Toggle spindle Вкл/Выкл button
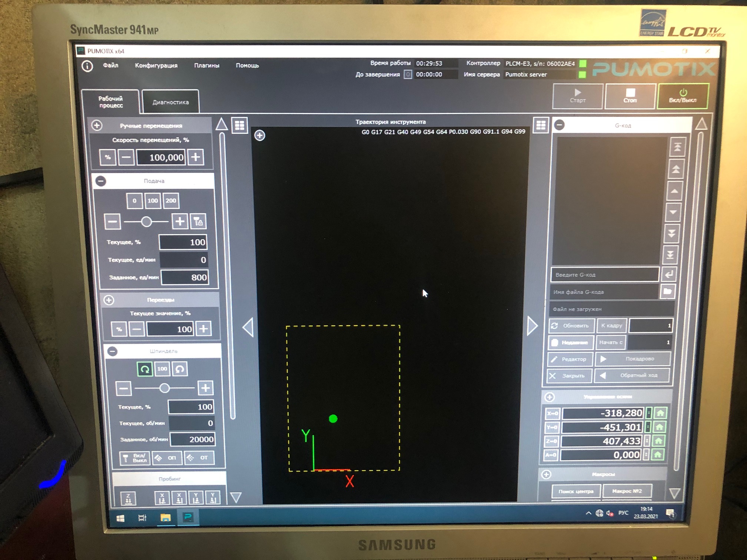Viewport: 747px width, 560px height. pos(135,458)
